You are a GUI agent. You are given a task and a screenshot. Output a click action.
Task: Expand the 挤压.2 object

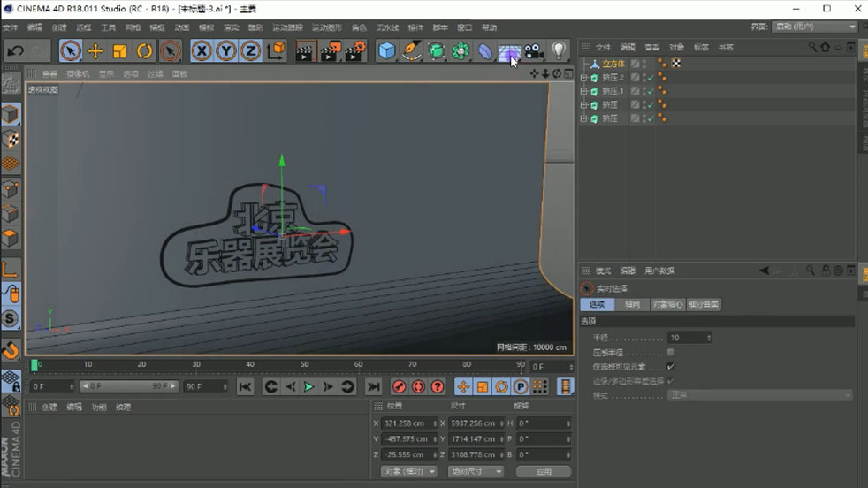pos(583,78)
